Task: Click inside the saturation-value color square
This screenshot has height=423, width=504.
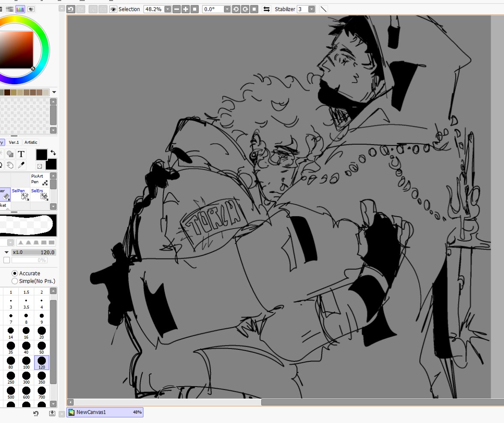Action: click(x=16, y=50)
